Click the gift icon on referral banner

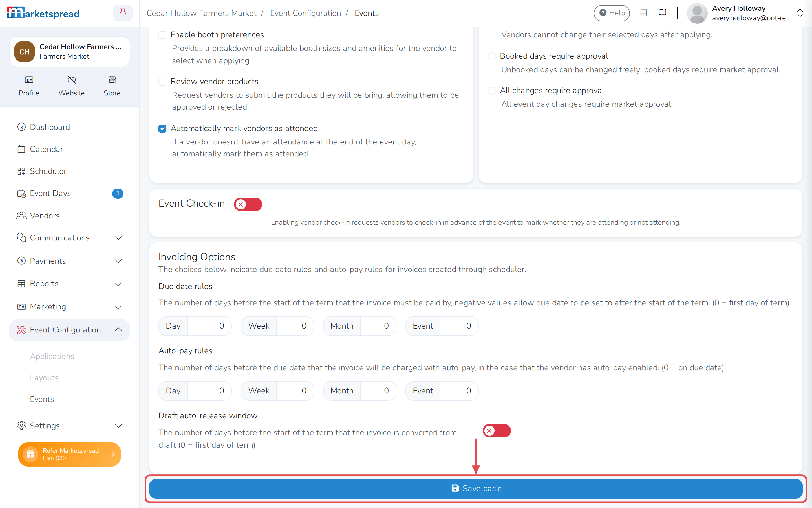tap(30, 454)
